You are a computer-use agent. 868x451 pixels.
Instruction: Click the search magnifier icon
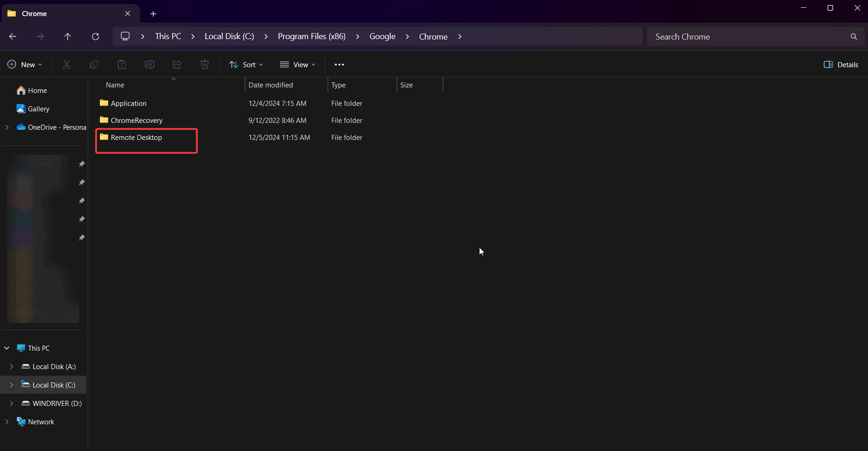point(854,36)
